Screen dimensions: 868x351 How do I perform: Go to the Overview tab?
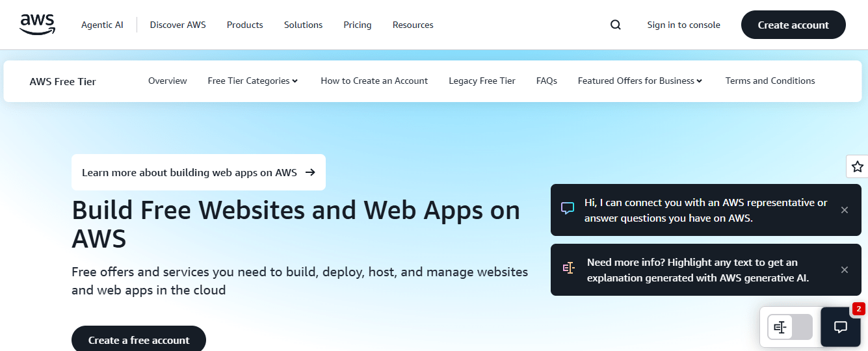pyautogui.click(x=167, y=81)
